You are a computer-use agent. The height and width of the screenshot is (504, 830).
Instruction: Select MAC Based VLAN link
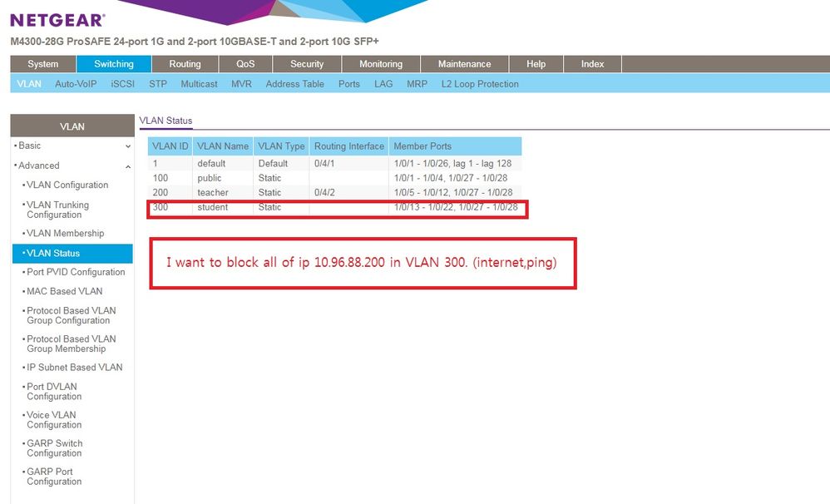[64, 291]
